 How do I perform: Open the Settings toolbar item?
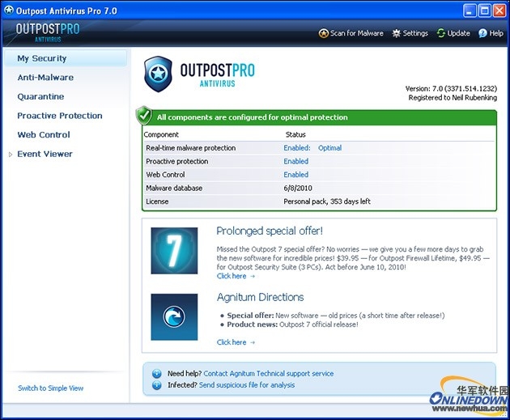click(410, 33)
